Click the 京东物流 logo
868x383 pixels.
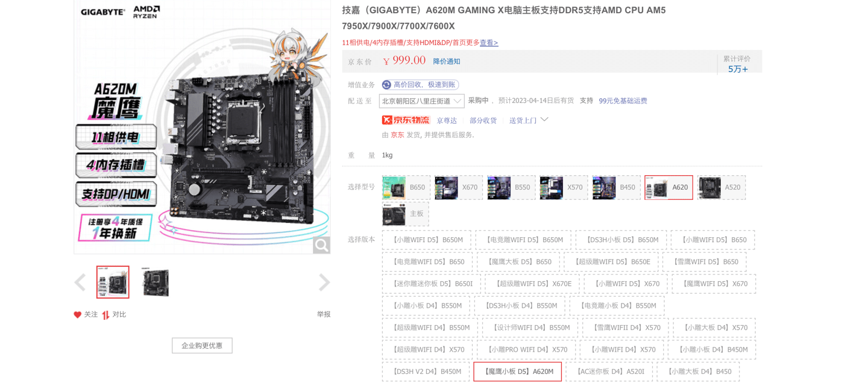406,120
